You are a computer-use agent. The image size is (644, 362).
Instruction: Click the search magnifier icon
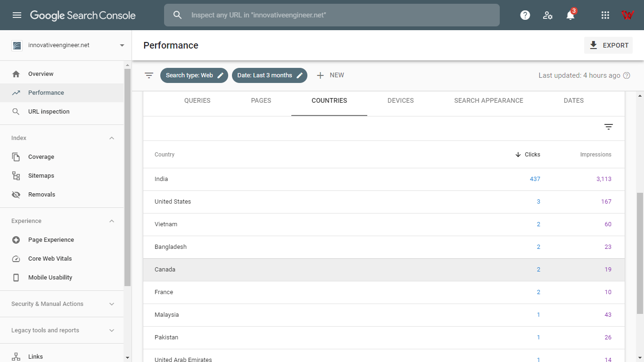tap(177, 15)
